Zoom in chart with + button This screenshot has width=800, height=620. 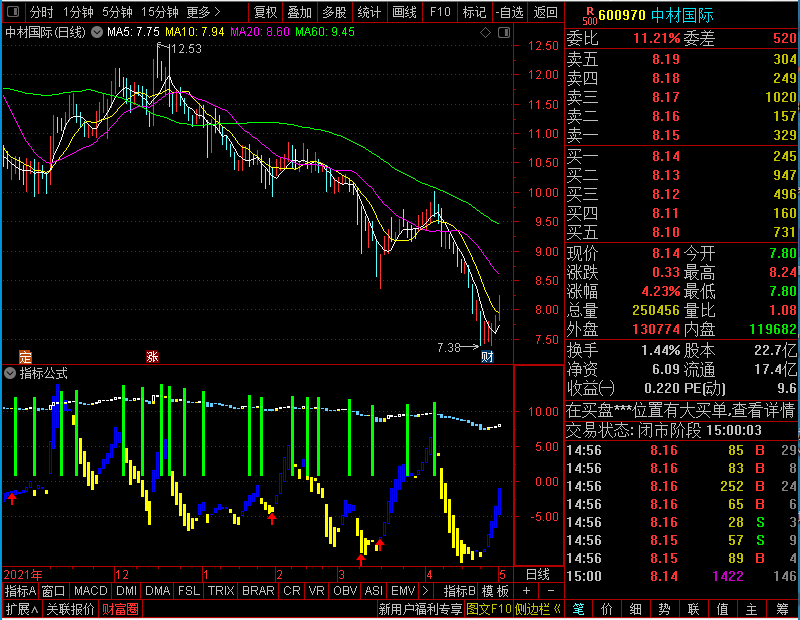coord(527,591)
